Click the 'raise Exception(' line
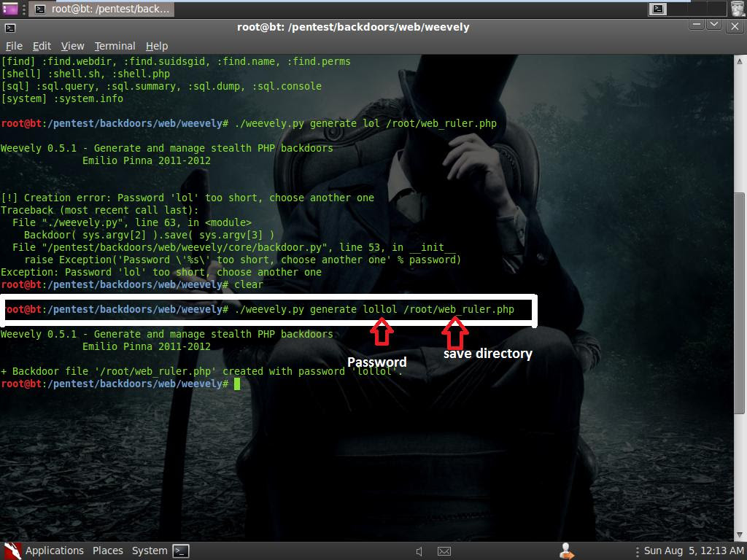 tap(242, 260)
